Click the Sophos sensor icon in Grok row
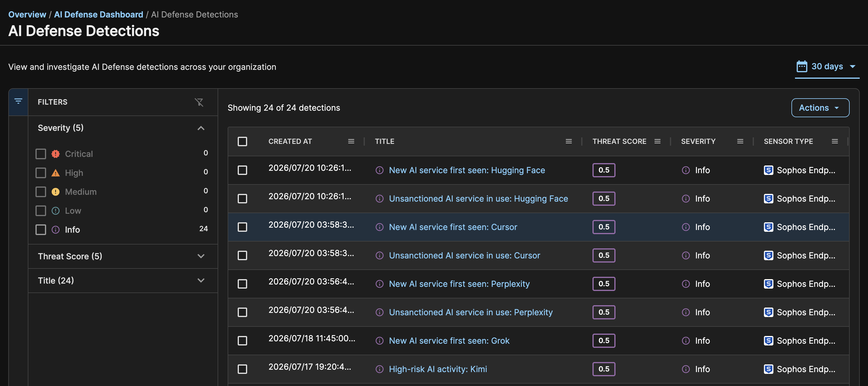 click(x=768, y=340)
